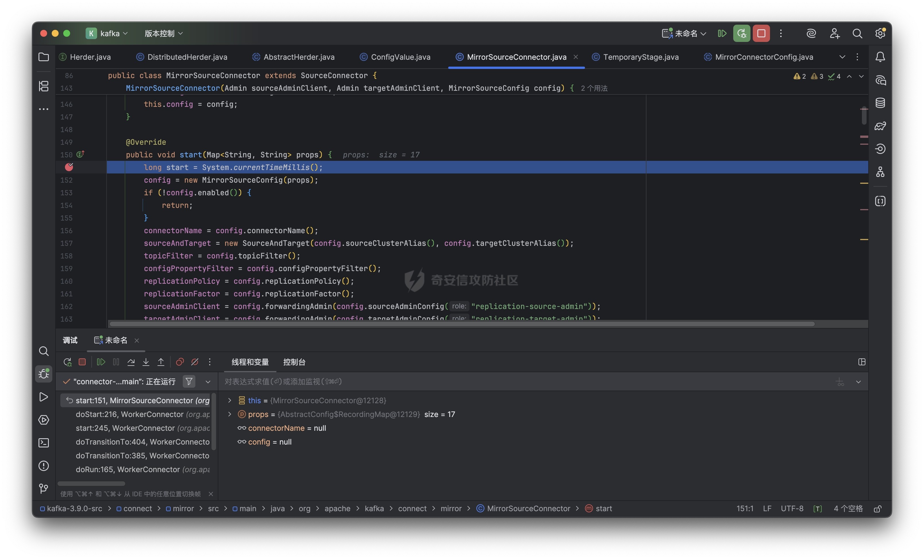Click the evaluate expression input field
Image resolution: width=924 pixels, height=560 pixels.
coord(525,382)
